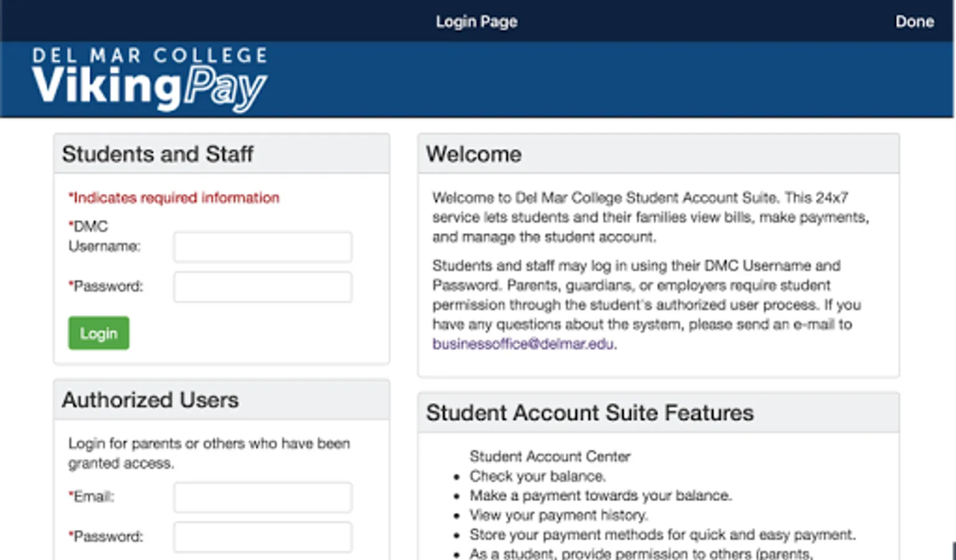Focus the Students and Staff Password field
956x560 pixels.
coord(263,287)
